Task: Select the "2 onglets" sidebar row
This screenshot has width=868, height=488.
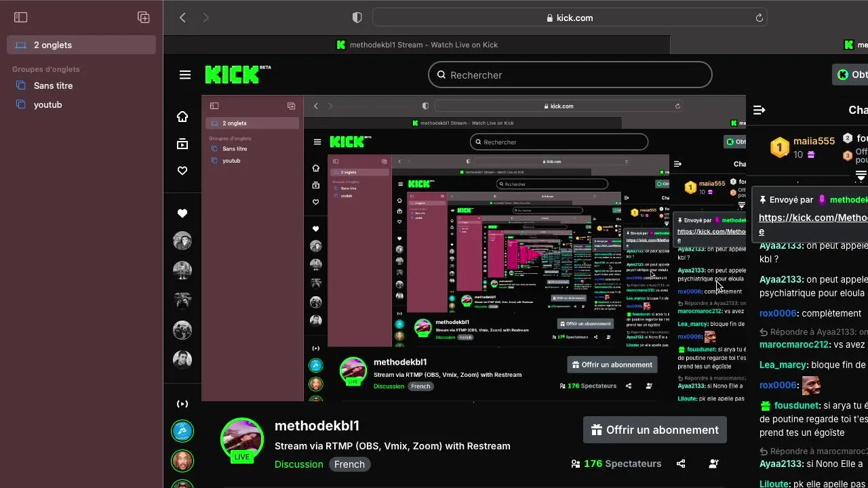Action: 81,45
